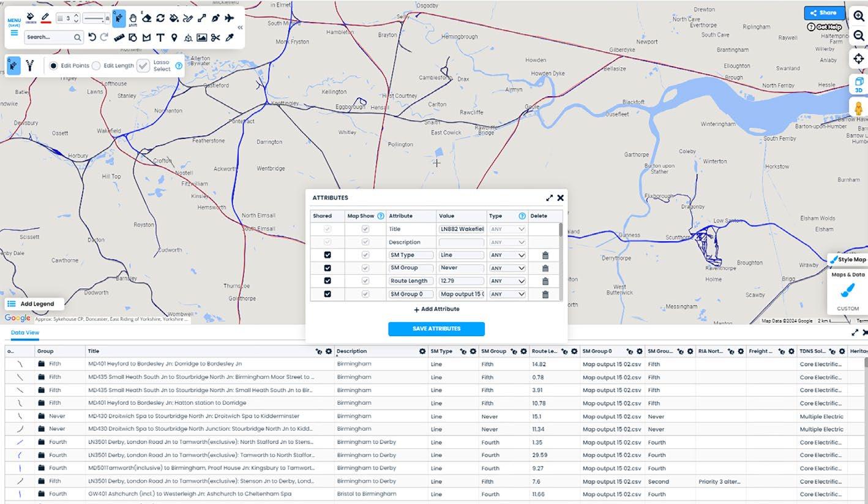868x504 pixels.
Task: Click the Search input field
Action: point(53,37)
